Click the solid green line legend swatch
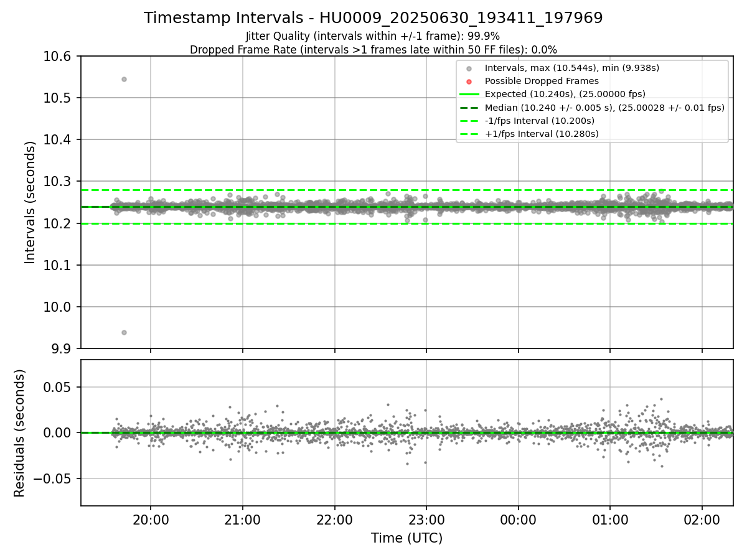 pos(469,95)
